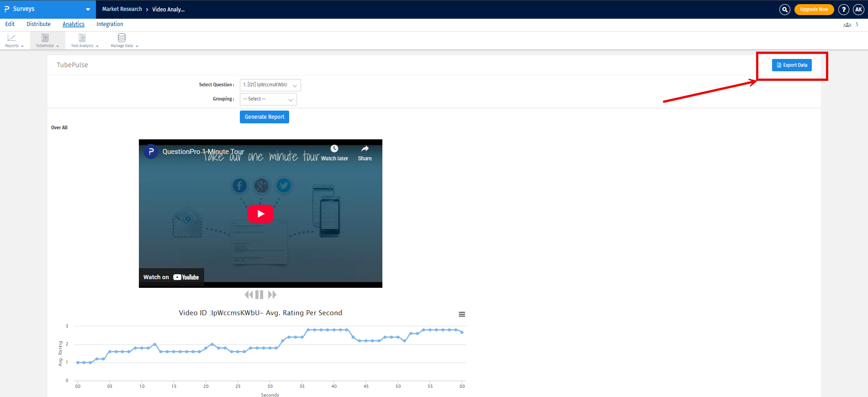Open the help question mark icon
Viewport: 868px width, 397px height.
click(x=844, y=10)
